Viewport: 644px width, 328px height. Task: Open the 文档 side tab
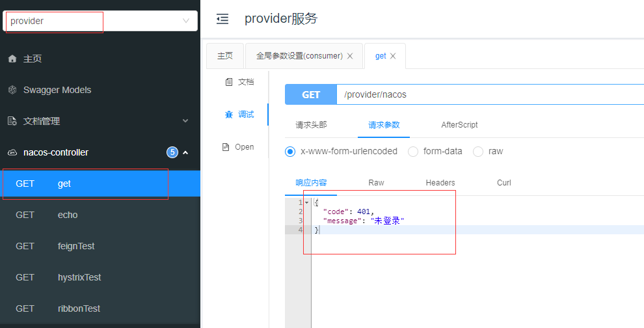point(240,82)
